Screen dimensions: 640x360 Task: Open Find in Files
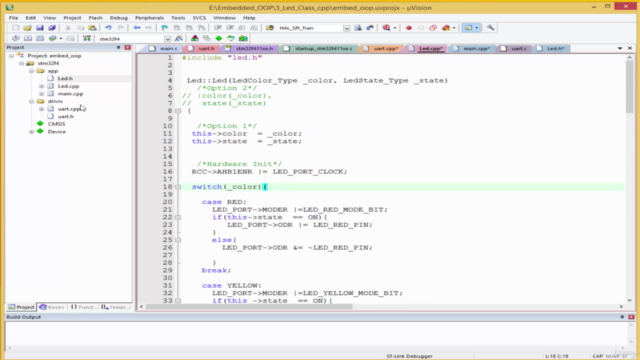(270, 28)
